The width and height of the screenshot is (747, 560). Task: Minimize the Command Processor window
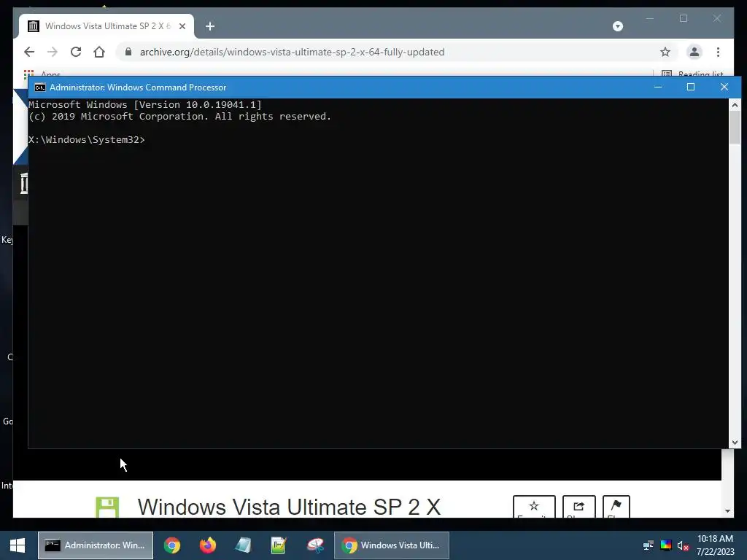[x=658, y=87]
